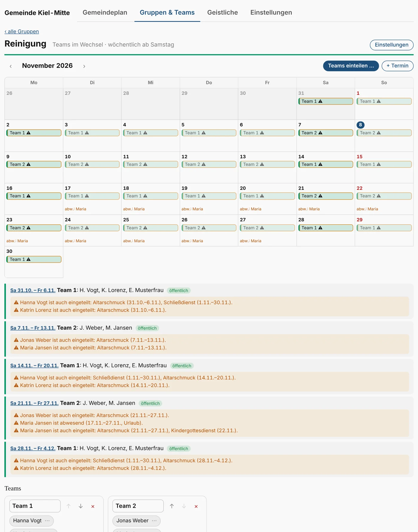Open Team 1 entry on Monday 30
Viewport: 418px width, 532px height.
(34, 260)
